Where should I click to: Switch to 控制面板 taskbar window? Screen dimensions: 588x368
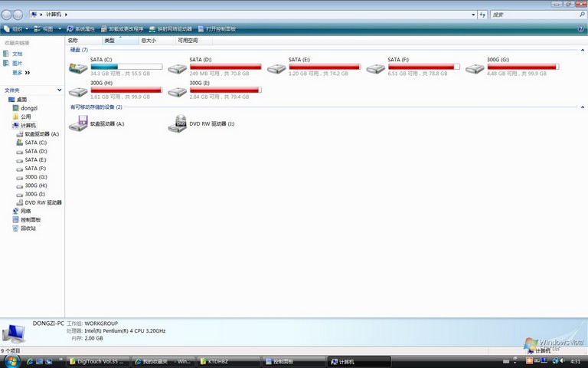point(294,362)
